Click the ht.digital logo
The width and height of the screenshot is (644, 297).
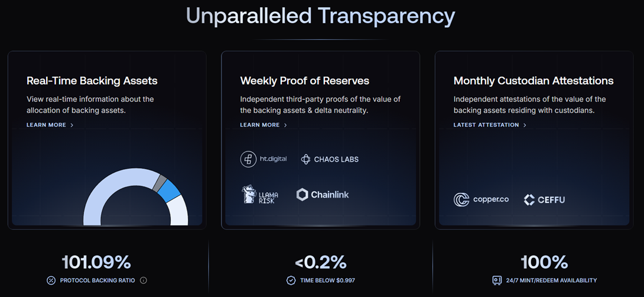pos(264,159)
